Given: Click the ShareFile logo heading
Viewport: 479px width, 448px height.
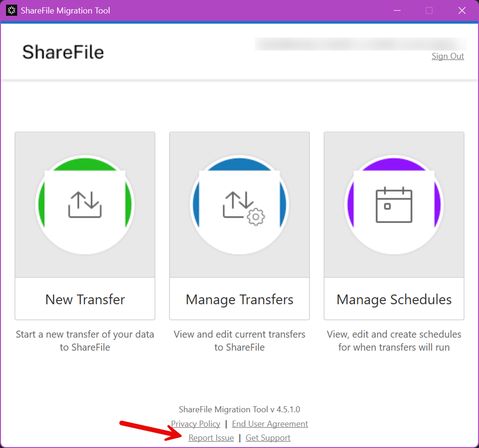Looking at the screenshot, I should tap(63, 52).
